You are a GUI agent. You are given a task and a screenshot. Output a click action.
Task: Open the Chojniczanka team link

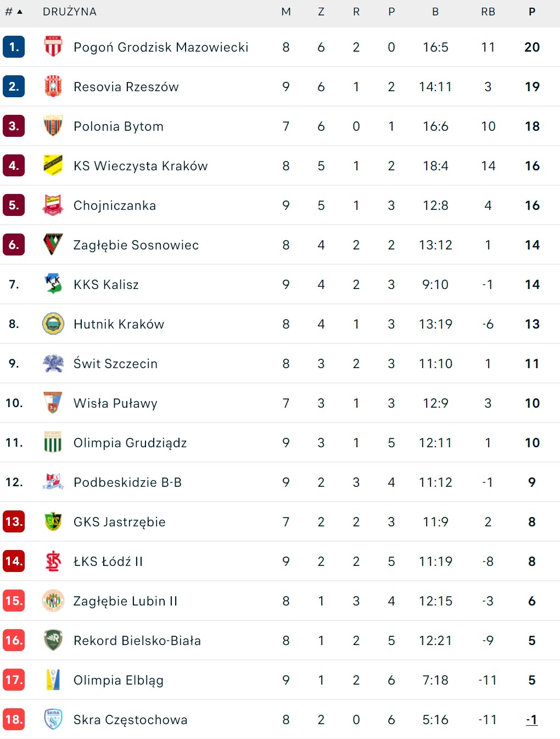(x=115, y=205)
